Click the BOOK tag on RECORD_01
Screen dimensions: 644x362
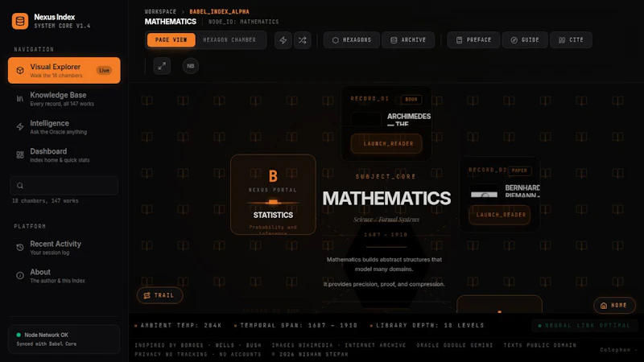411,99
